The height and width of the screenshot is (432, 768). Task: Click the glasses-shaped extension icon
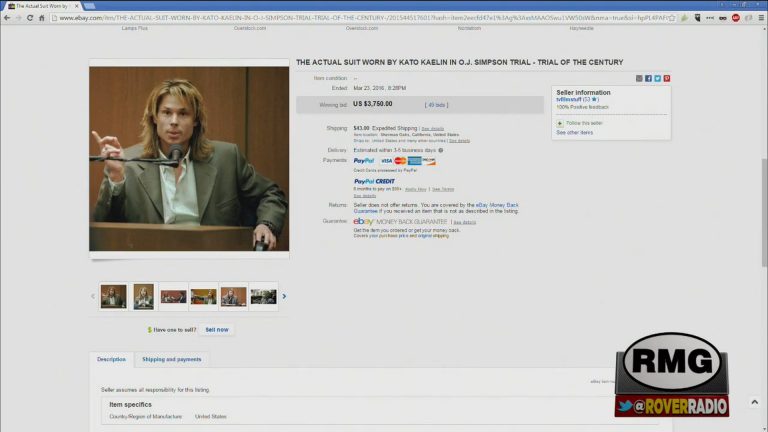tap(723, 18)
